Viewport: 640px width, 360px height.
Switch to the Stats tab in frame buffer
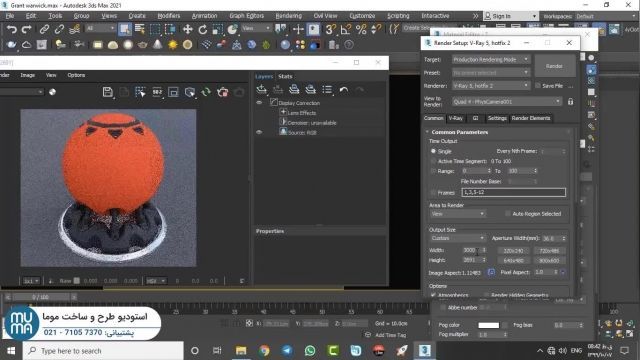[x=285, y=76]
